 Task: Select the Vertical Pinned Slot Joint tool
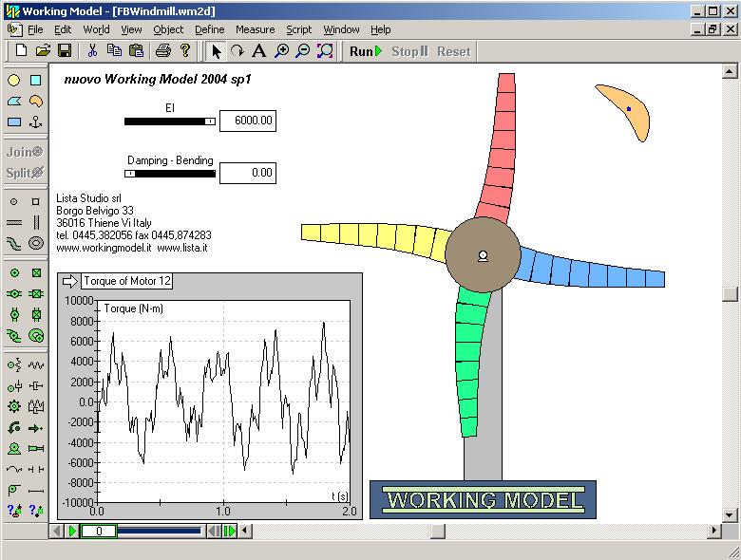[14, 314]
